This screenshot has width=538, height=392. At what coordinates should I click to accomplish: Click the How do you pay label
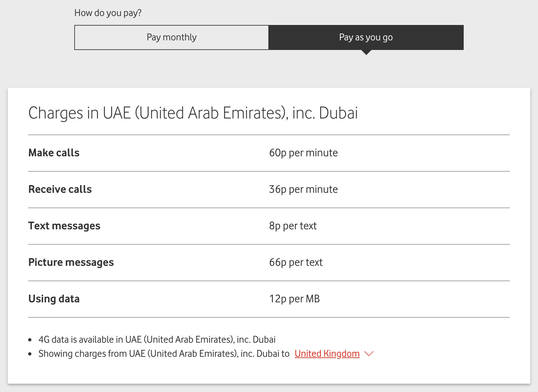click(108, 13)
